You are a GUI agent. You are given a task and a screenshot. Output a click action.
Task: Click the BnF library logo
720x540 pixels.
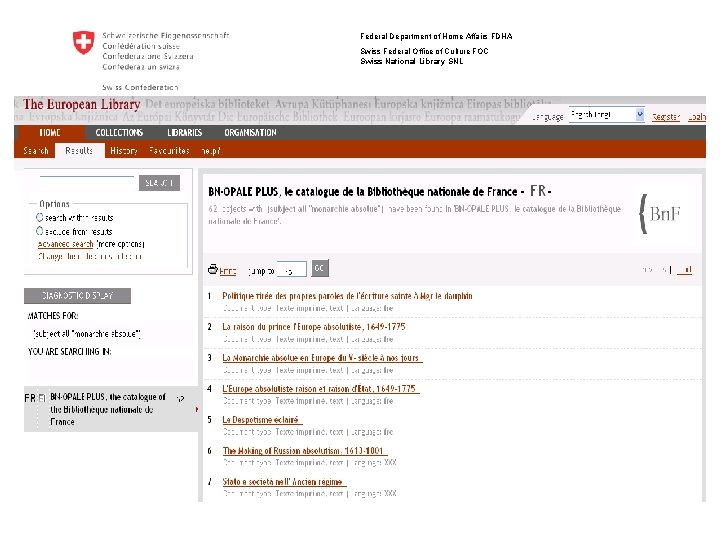pyautogui.click(x=660, y=214)
